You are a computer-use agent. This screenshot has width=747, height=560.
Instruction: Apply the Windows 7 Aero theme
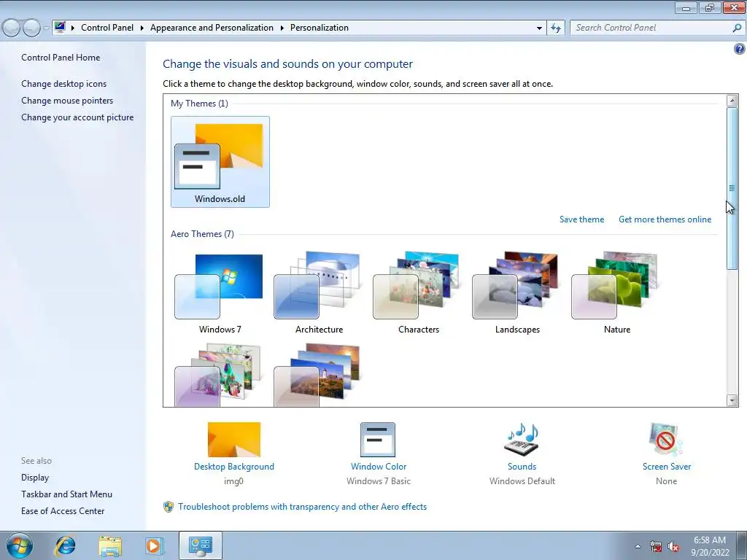[220, 294]
